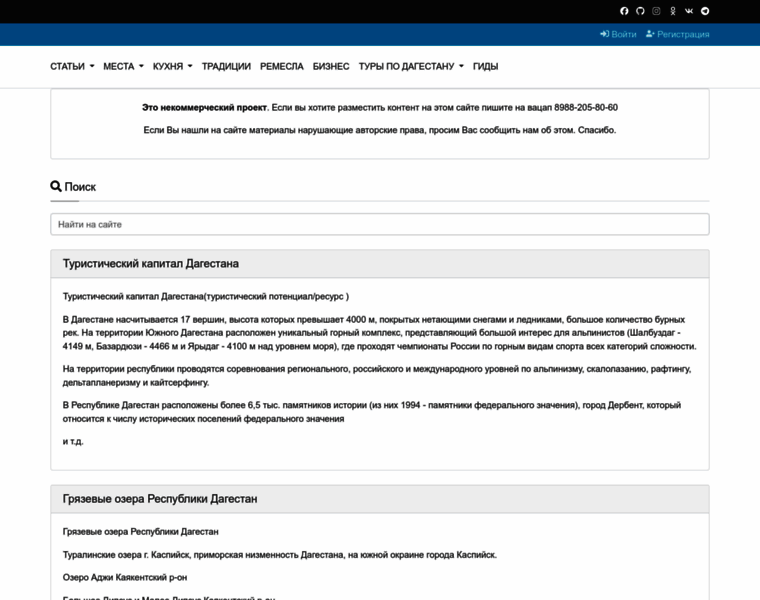Viewport: 760px width, 600px height.
Task: Click the magnifier icon beside Поиск
Action: coord(56,186)
